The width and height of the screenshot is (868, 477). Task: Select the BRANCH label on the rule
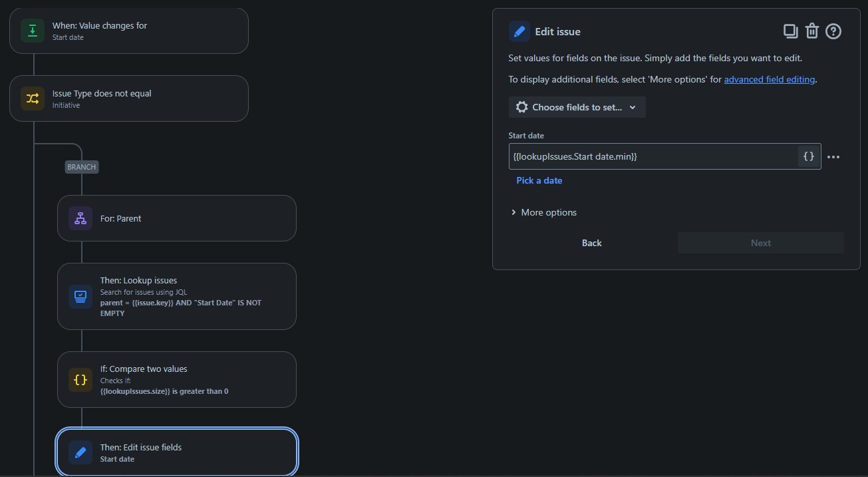click(82, 167)
